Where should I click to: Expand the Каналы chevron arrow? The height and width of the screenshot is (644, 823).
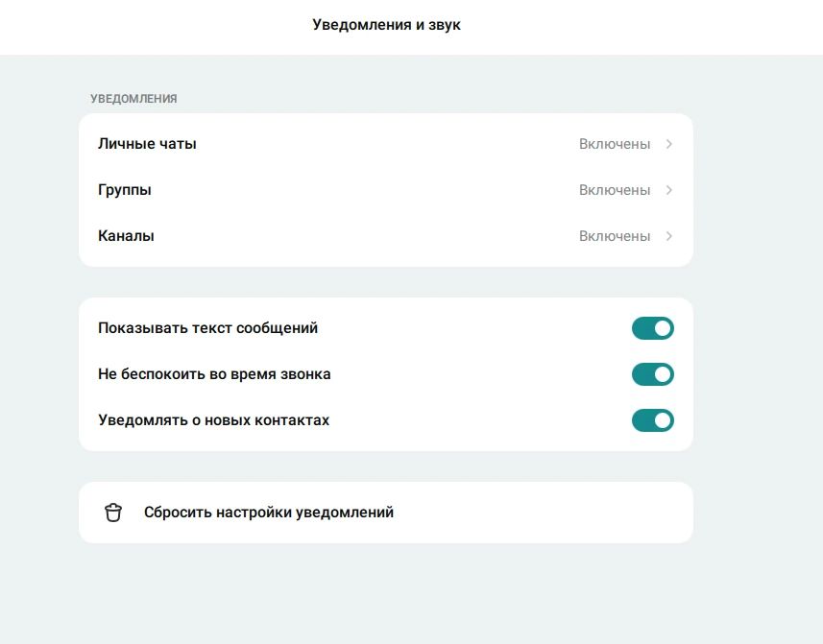point(668,236)
